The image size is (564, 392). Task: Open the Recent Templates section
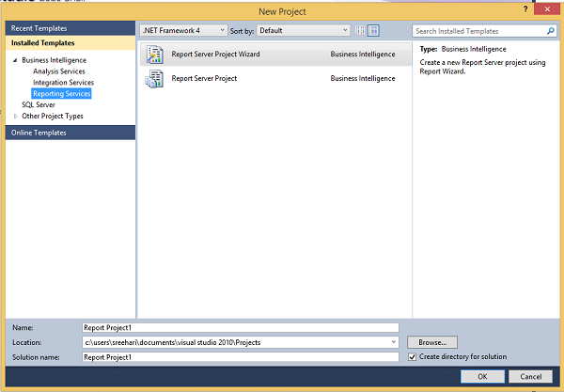[x=38, y=30]
